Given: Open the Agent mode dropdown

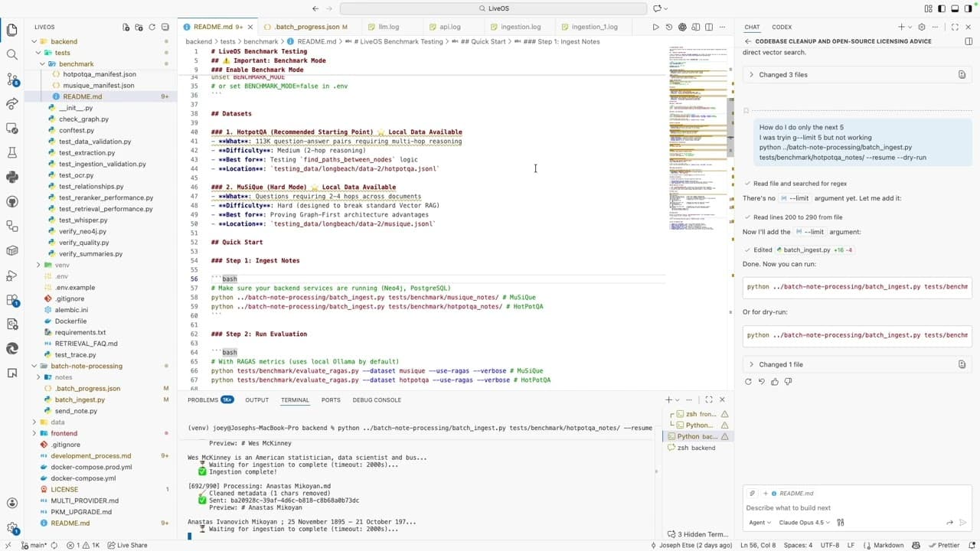Looking at the screenshot, I should coord(760,523).
